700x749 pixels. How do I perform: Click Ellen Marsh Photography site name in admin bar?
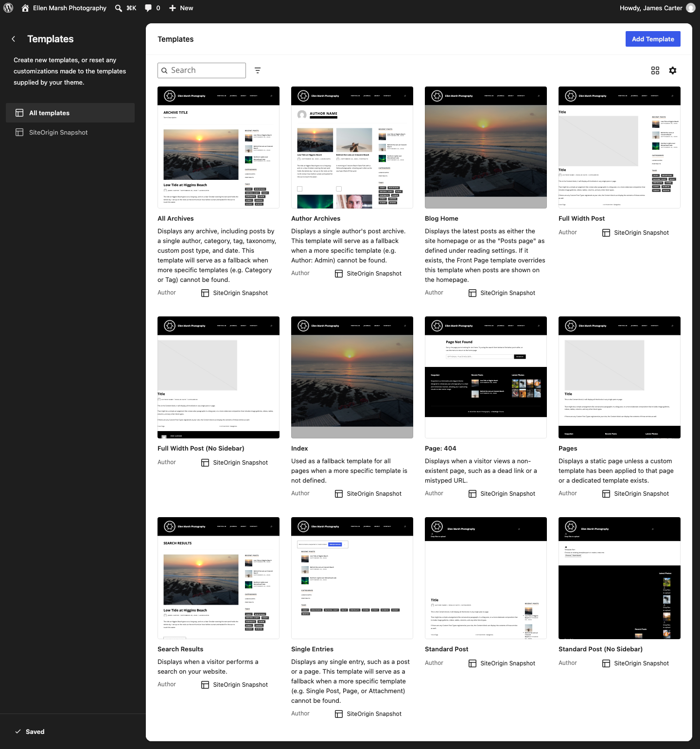click(70, 8)
